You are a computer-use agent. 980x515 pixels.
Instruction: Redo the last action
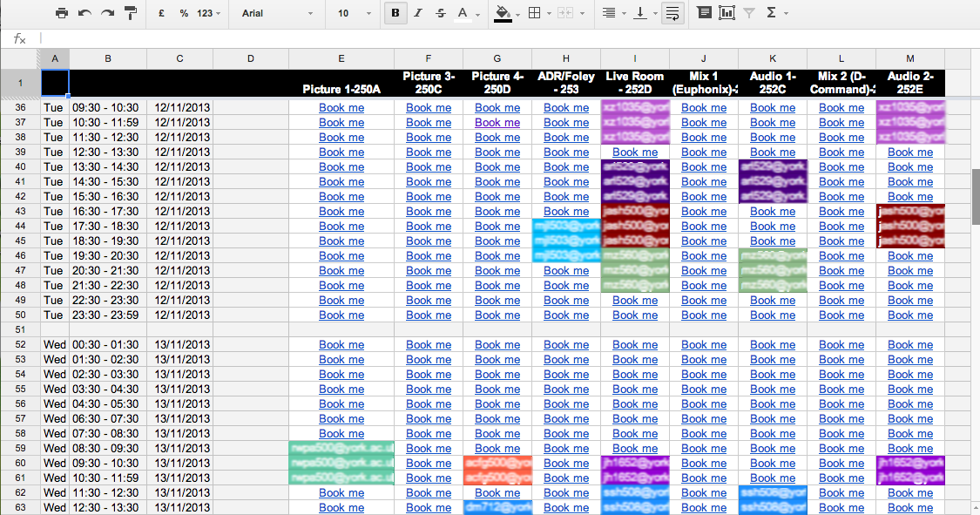click(107, 13)
